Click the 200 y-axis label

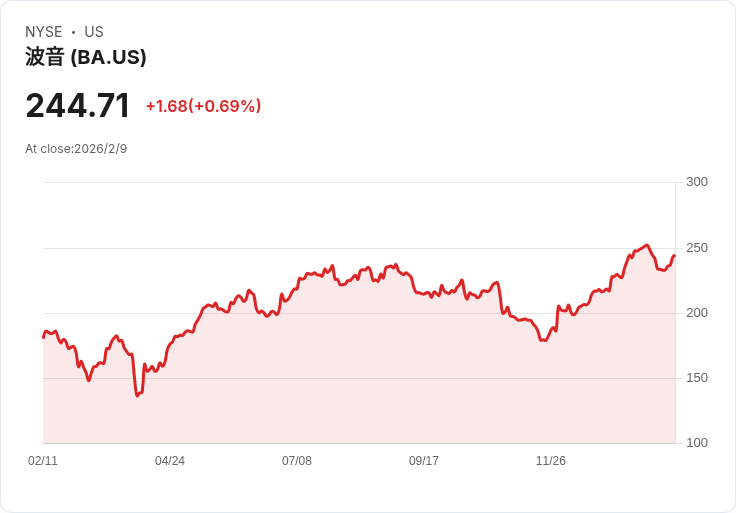pyautogui.click(x=697, y=313)
